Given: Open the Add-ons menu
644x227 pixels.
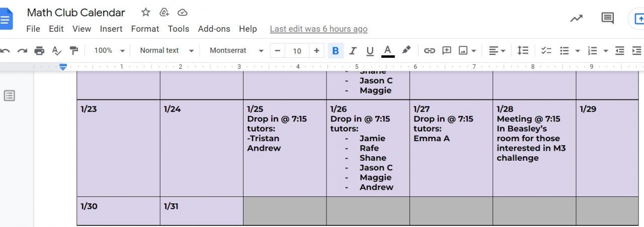Looking at the screenshot, I should pyautogui.click(x=214, y=29).
